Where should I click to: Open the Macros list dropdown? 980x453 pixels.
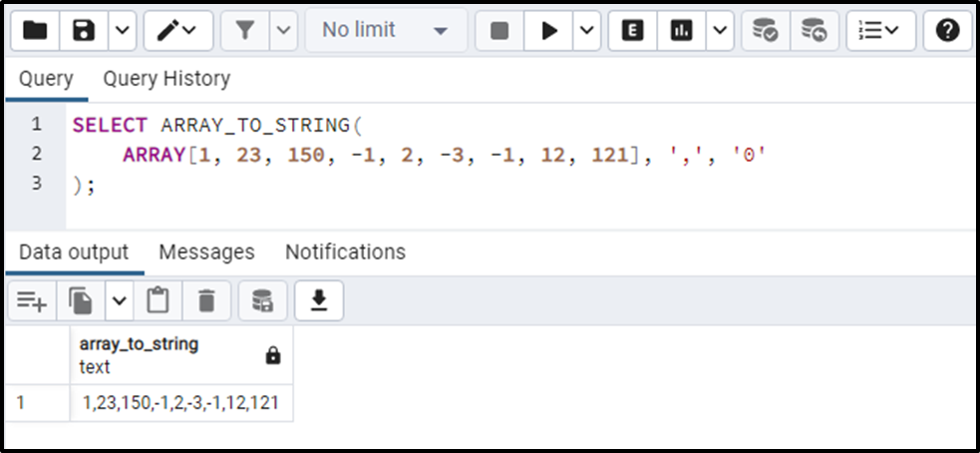coord(881,30)
